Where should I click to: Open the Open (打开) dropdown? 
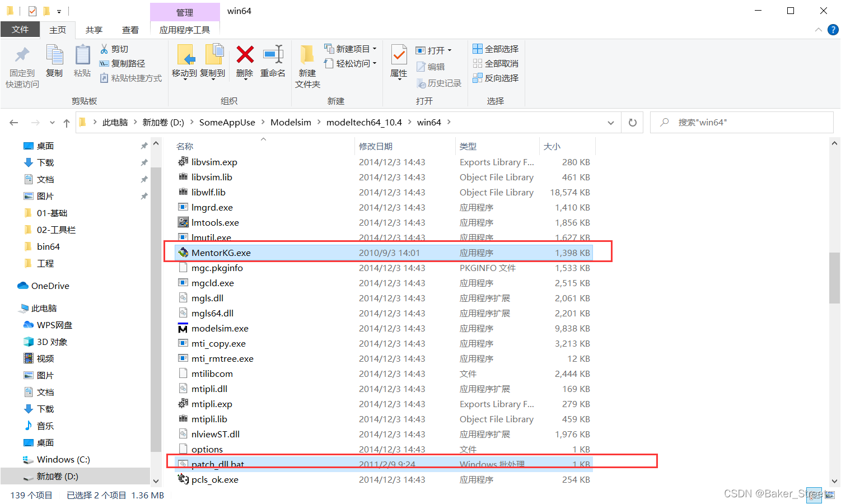coord(433,50)
